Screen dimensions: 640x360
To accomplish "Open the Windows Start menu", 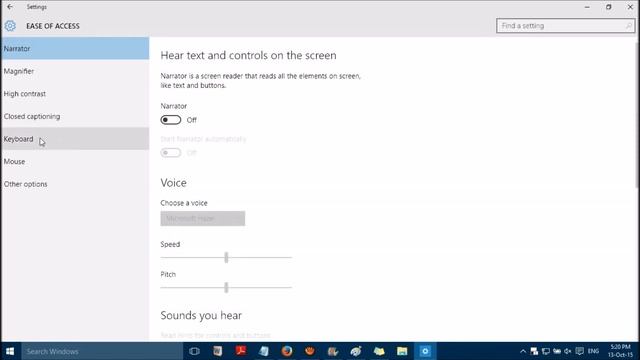I will tap(10, 351).
